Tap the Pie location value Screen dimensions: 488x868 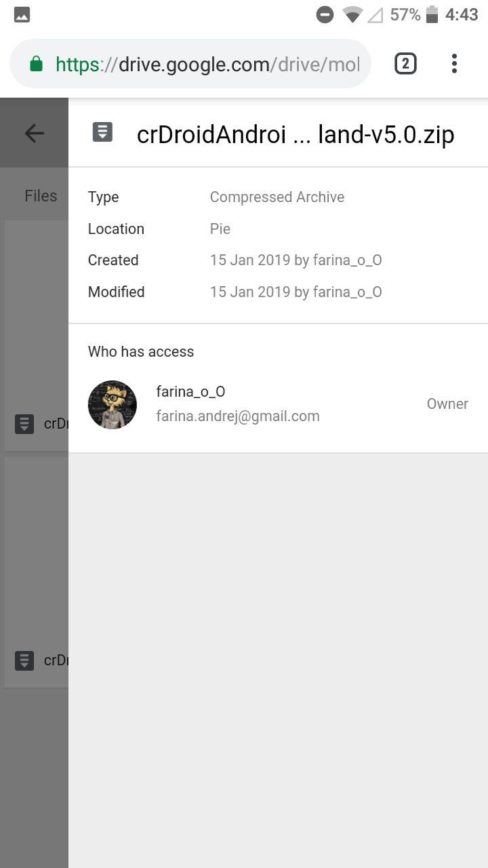click(220, 229)
